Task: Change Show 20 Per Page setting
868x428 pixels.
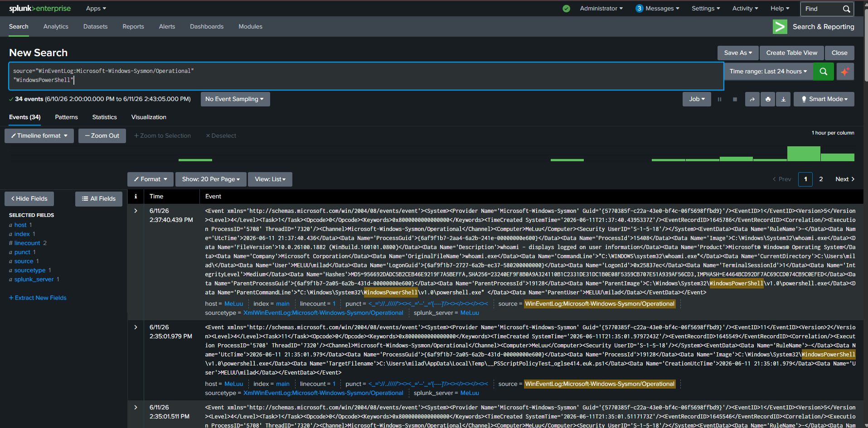Action: coord(211,179)
